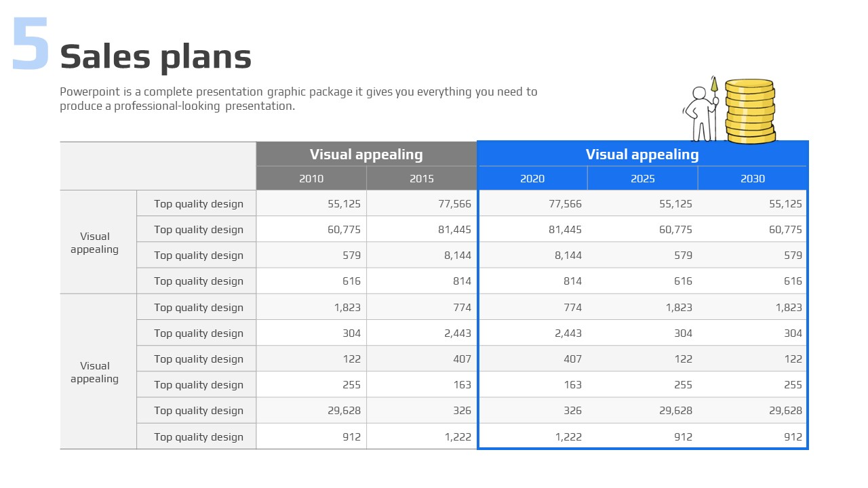868x488 pixels.
Task: Click 255 in the 2025 column
Action: [x=683, y=384]
